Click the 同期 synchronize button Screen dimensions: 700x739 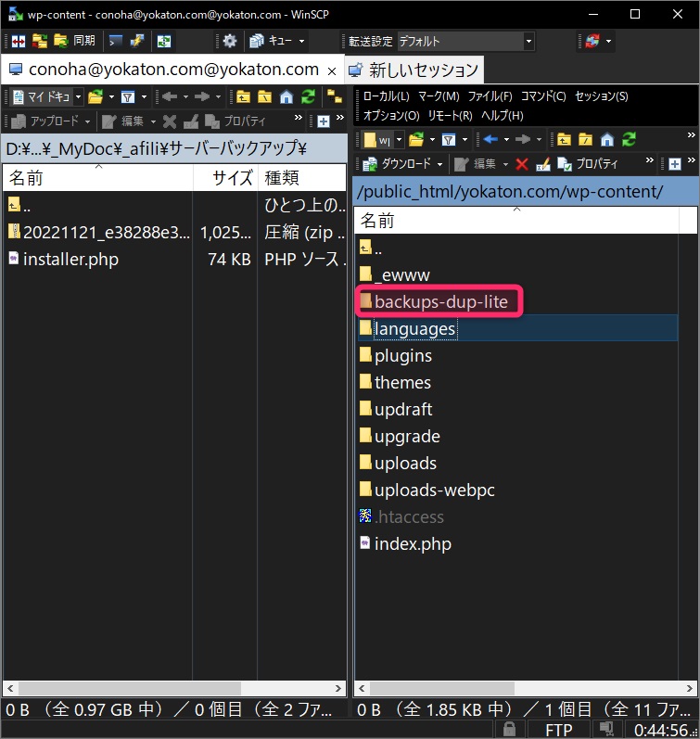coord(74,41)
